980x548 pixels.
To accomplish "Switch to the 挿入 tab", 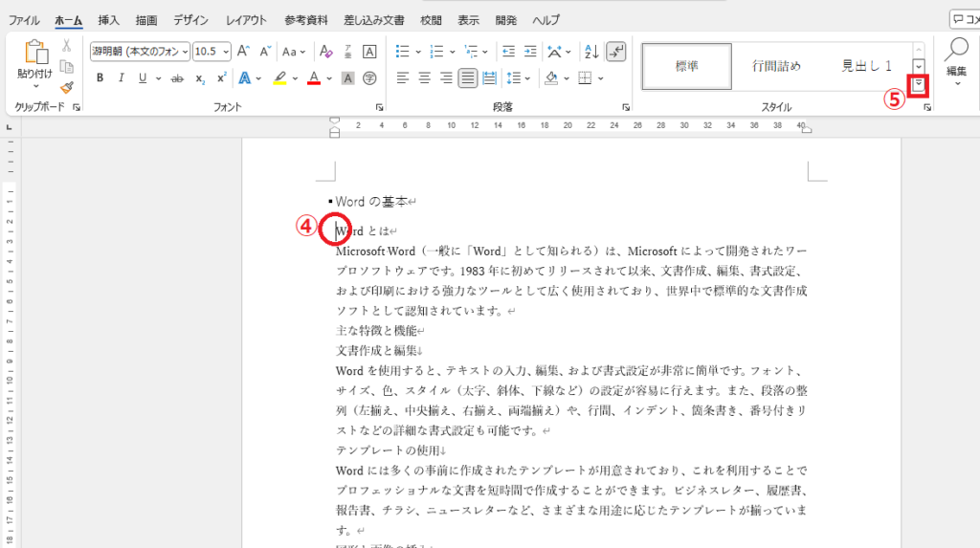I will (x=109, y=20).
